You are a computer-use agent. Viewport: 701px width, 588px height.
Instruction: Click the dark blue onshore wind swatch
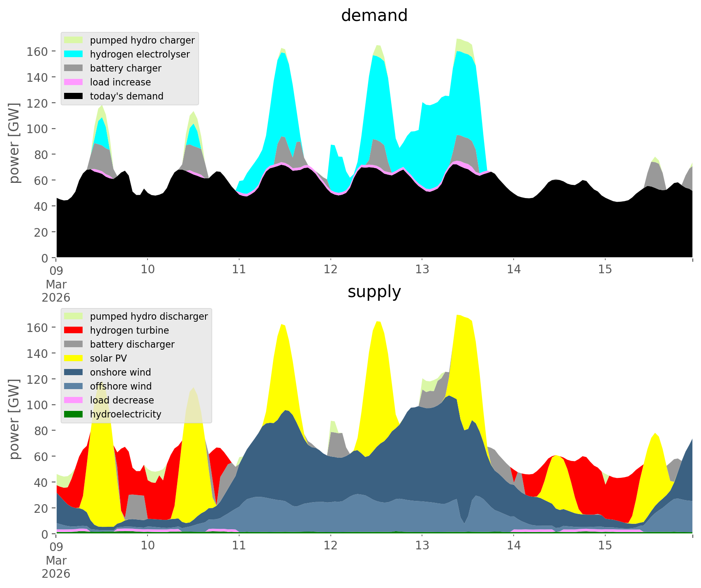[x=74, y=372]
